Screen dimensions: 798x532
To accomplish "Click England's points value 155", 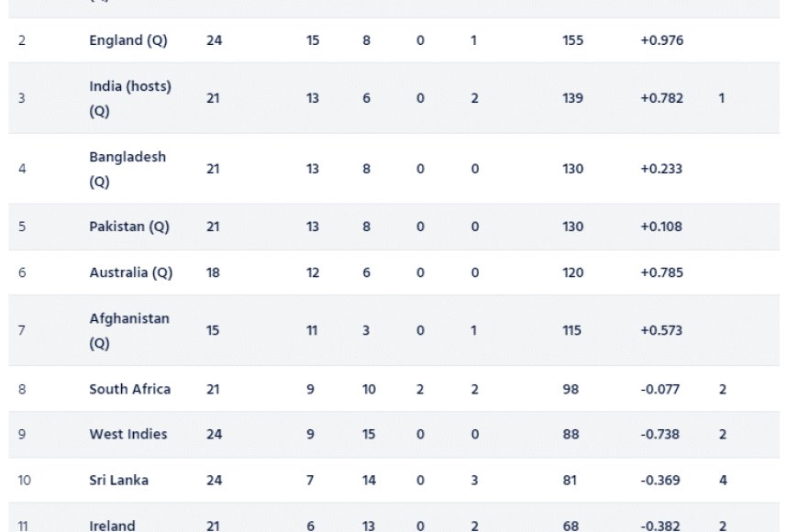I will tap(572, 40).
